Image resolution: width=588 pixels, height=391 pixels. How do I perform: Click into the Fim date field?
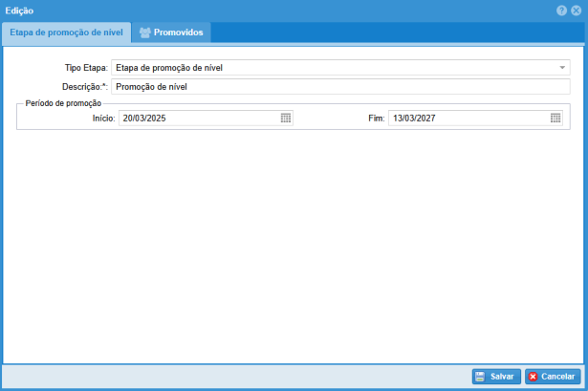(468, 119)
